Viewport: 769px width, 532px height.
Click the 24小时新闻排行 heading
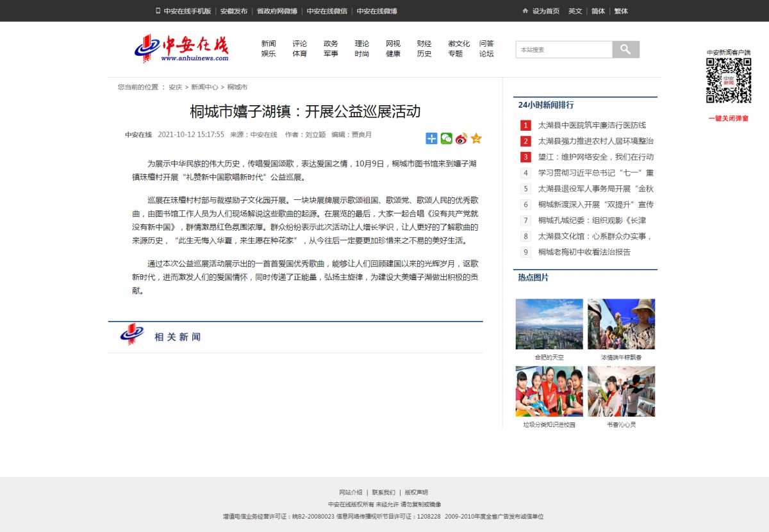pos(546,105)
